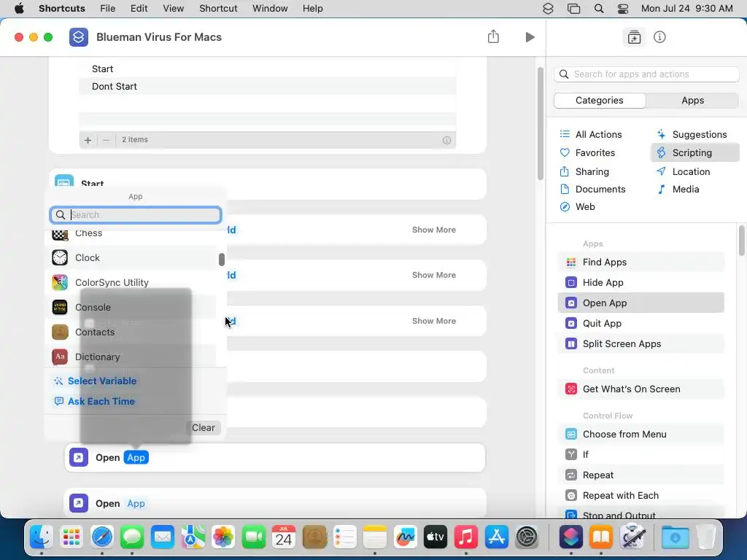Open the shortcut details info icon

(x=659, y=37)
